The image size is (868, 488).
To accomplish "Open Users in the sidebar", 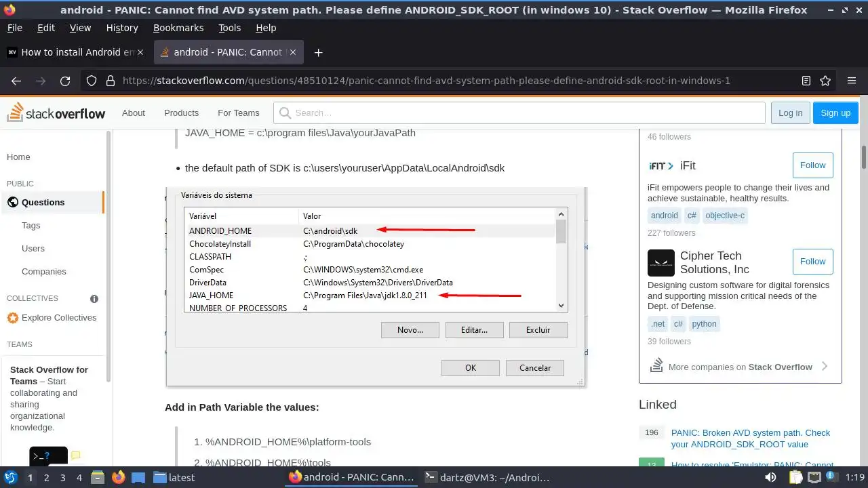I will pos(33,249).
